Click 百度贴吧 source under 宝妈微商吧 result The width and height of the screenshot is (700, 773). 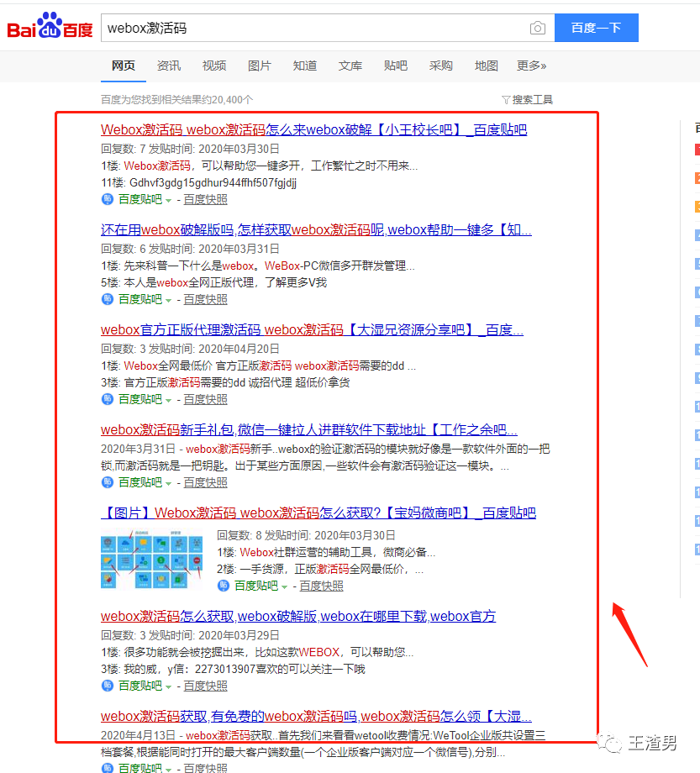click(256, 586)
